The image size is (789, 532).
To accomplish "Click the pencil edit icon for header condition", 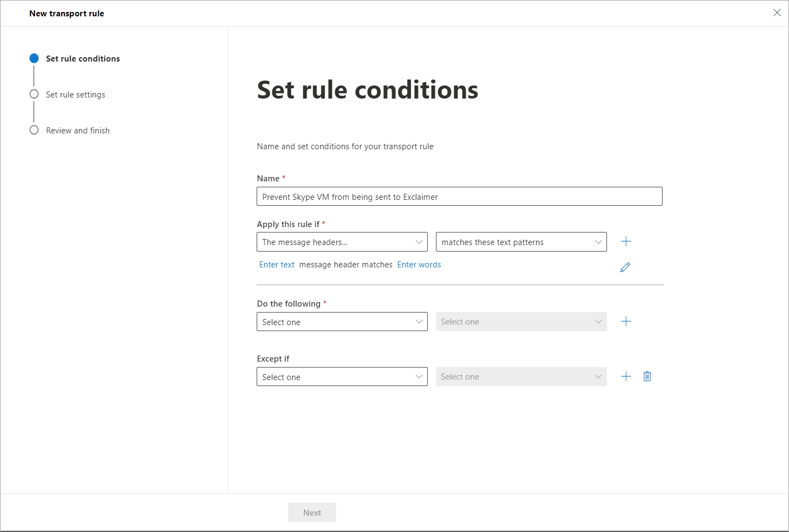I will coord(625,267).
